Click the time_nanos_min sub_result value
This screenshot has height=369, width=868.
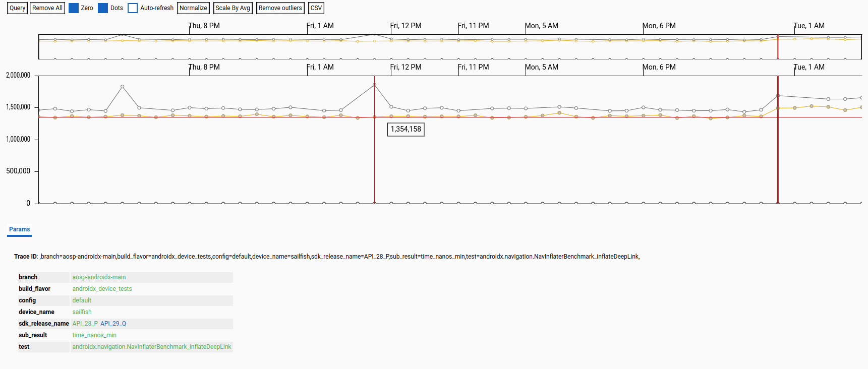94,335
